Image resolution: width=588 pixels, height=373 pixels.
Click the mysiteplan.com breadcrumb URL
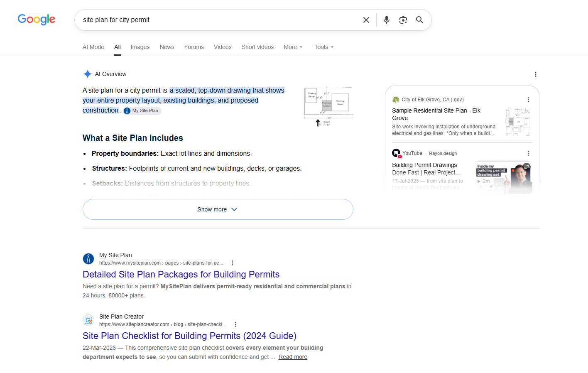click(x=161, y=263)
